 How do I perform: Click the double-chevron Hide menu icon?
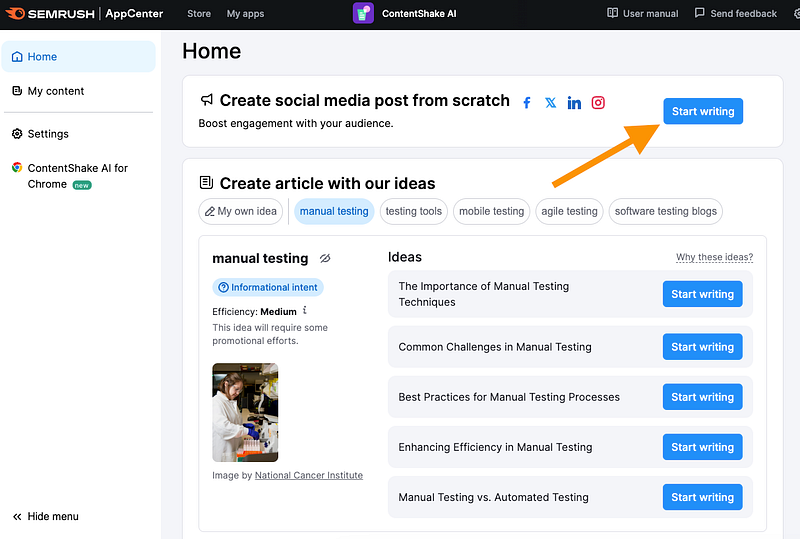click(17, 517)
